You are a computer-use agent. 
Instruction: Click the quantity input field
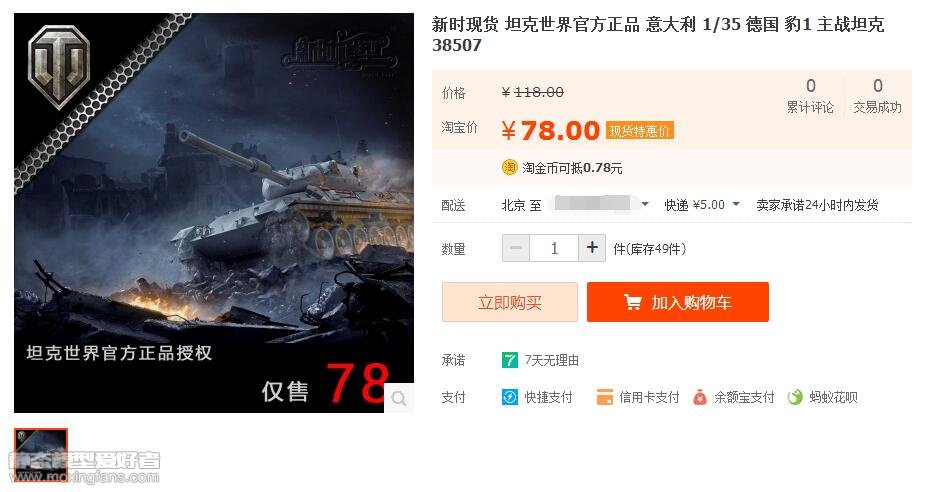tap(554, 248)
